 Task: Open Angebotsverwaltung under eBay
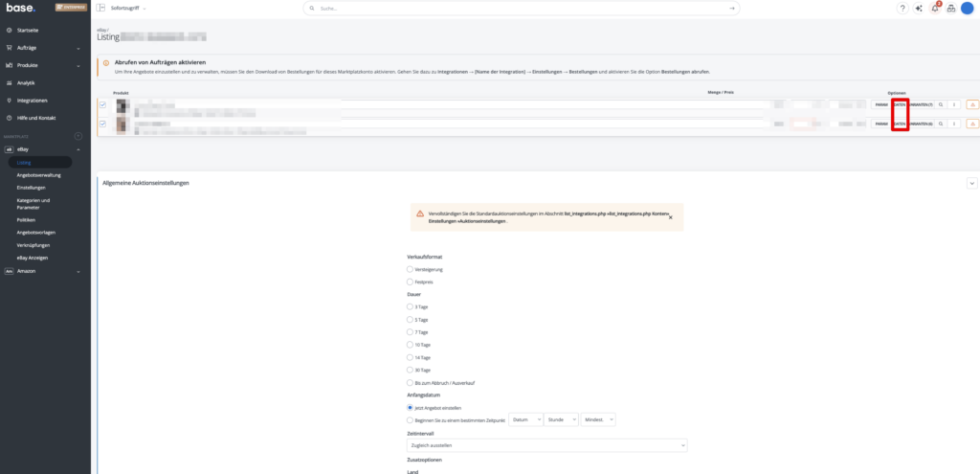point(38,175)
